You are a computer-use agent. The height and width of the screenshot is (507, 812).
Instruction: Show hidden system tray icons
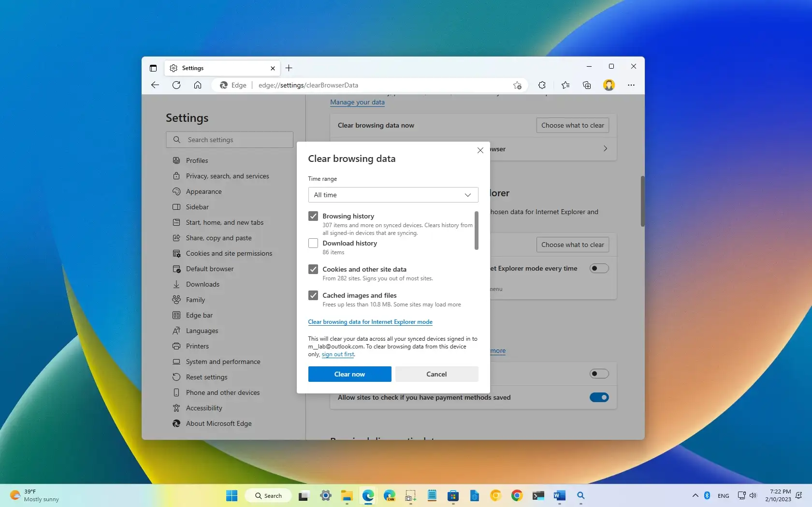click(x=695, y=495)
